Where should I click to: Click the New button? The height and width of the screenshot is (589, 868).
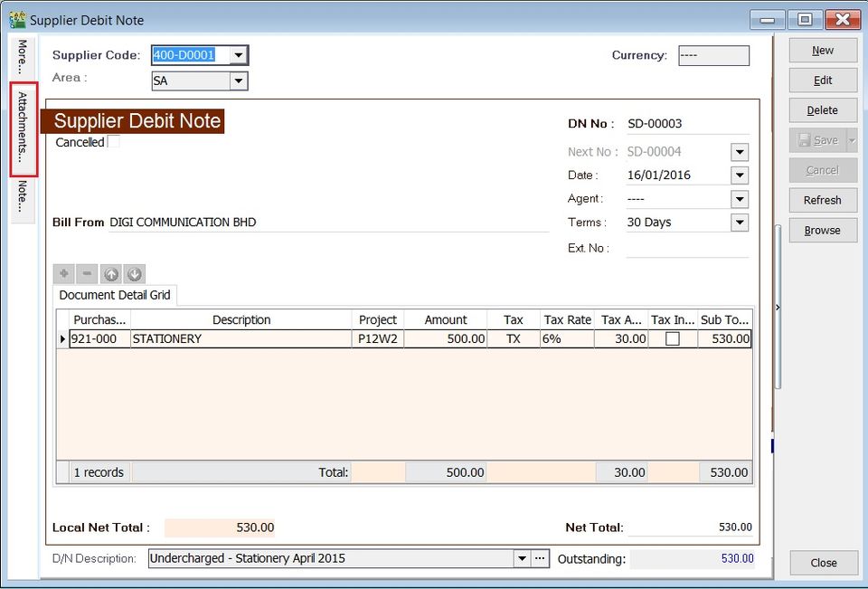[822, 50]
